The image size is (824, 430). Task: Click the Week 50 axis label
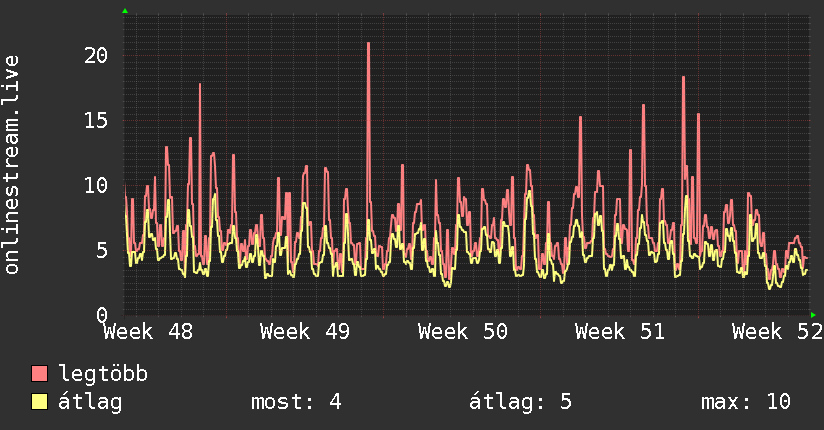pos(463,332)
